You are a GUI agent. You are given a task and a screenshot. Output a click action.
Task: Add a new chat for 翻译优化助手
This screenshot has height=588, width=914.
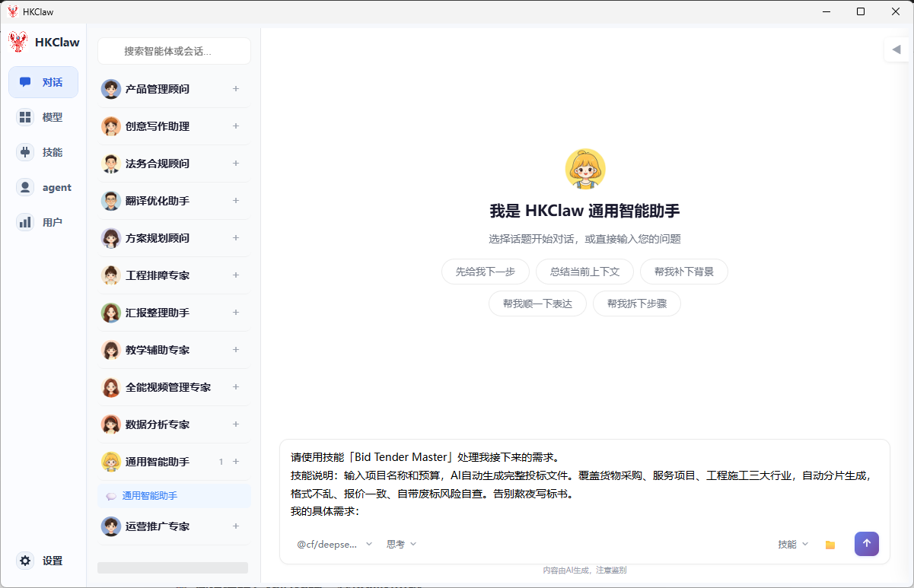coord(236,201)
